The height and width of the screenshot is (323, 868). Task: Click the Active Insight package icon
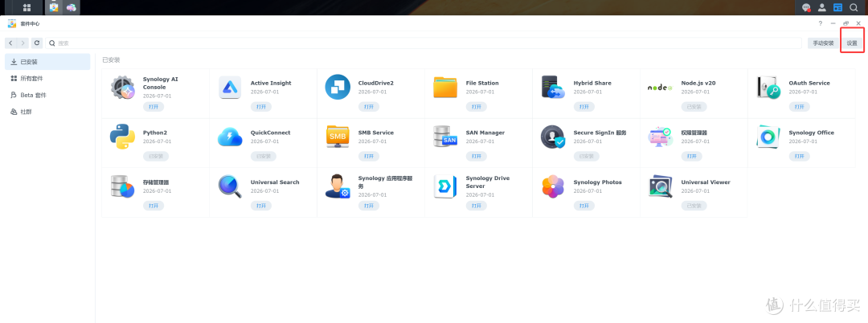230,88
